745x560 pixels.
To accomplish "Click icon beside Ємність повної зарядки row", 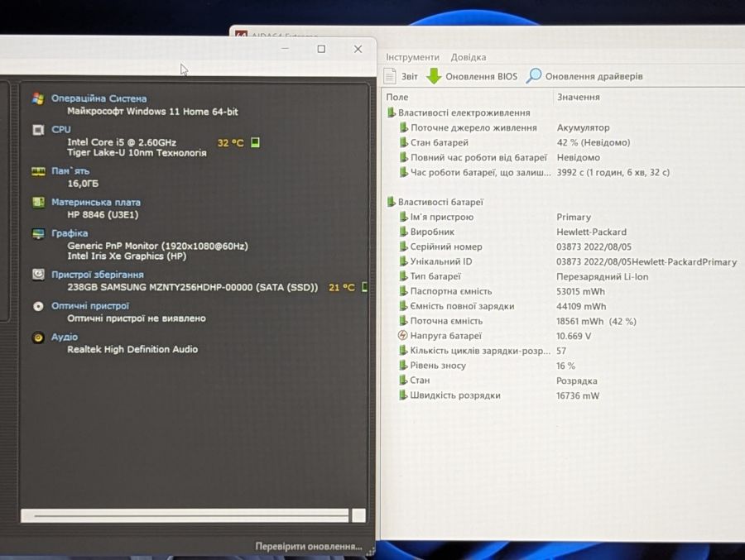I will click(x=403, y=305).
